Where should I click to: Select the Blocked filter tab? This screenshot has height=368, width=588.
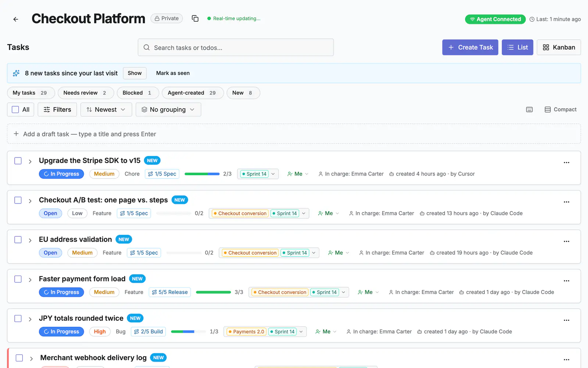pos(138,93)
